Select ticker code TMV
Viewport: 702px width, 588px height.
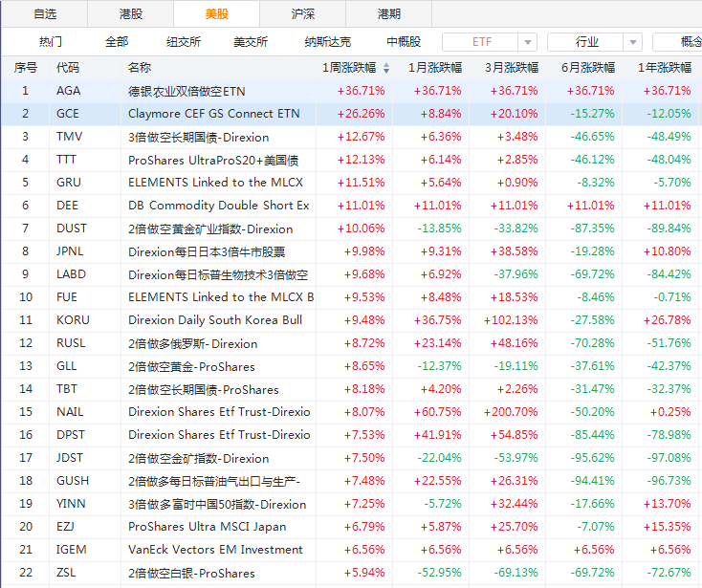click(x=70, y=137)
